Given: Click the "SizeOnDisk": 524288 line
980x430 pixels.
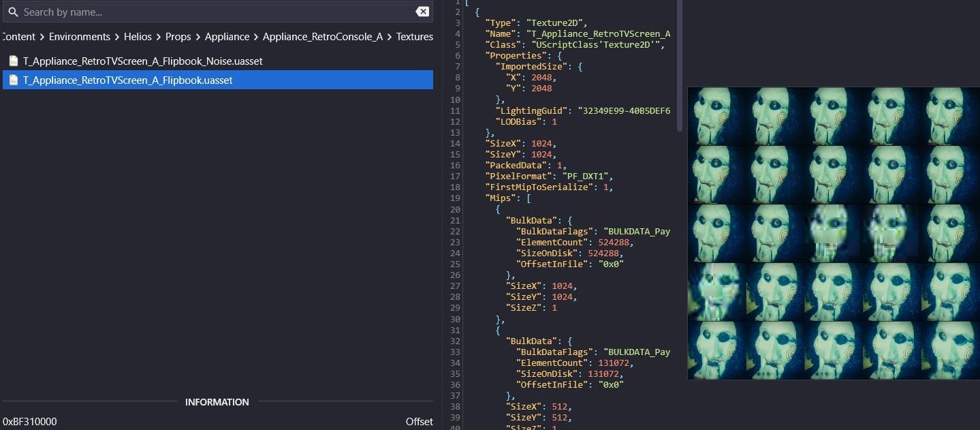Looking at the screenshot, I should coord(570,253).
